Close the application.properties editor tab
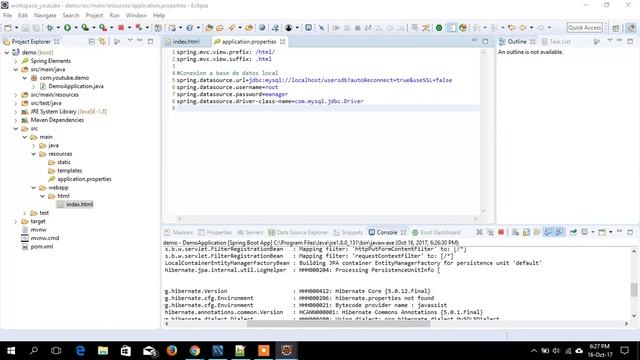Image resolution: width=640 pixels, height=360 pixels. pyautogui.click(x=282, y=42)
